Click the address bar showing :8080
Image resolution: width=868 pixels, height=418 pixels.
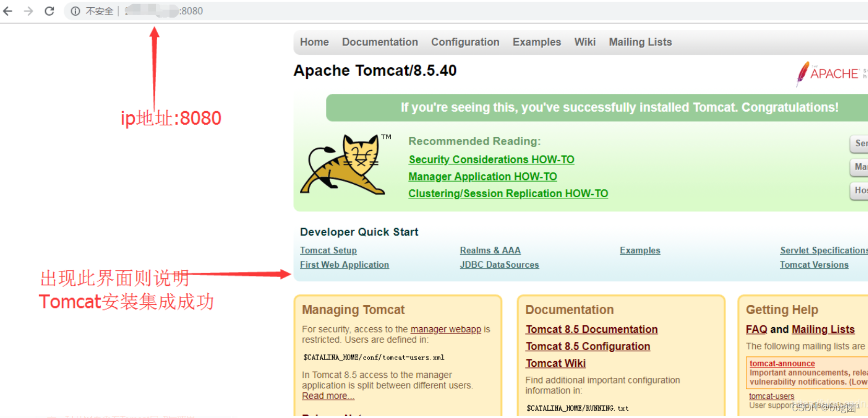[x=465, y=11]
